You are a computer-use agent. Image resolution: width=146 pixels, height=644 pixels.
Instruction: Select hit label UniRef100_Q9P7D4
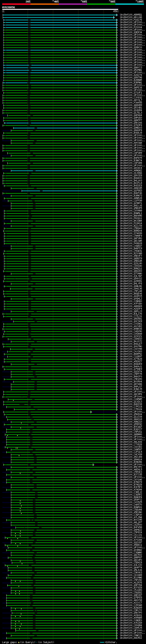[131, 585]
